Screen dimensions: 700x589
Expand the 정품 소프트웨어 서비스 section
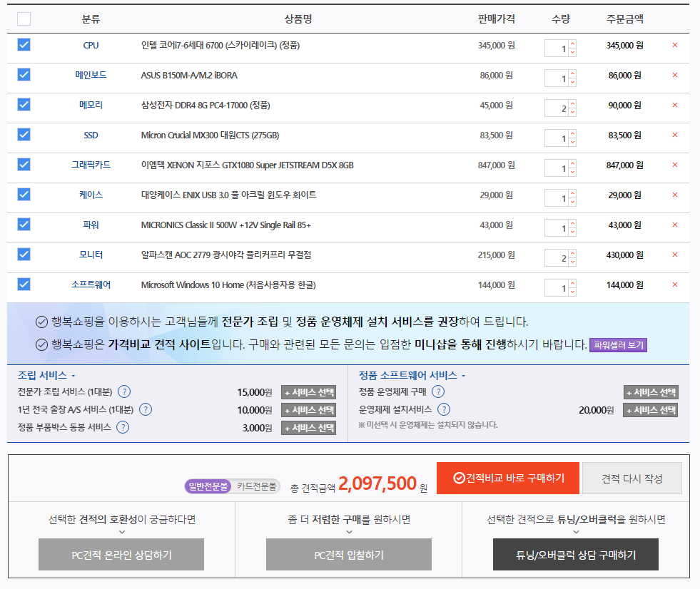point(463,376)
